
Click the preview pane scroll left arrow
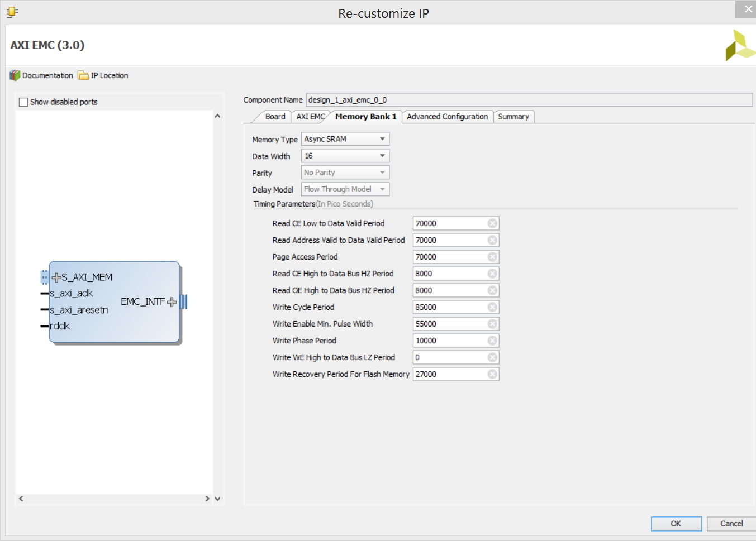tap(21, 499)
